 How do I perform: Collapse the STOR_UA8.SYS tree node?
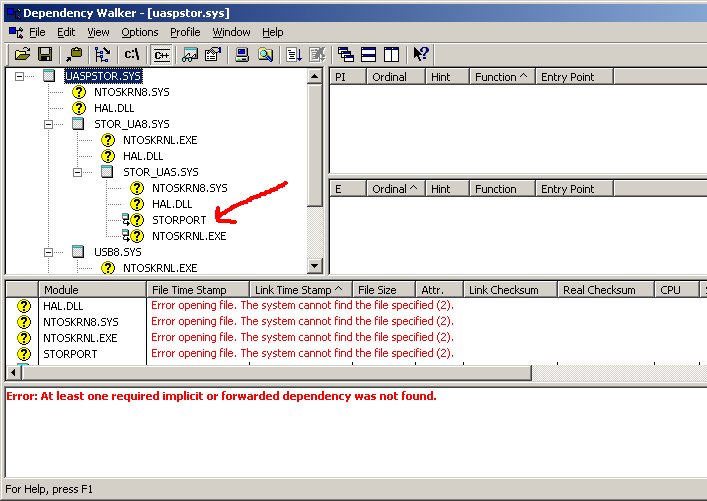pos(48,124)
